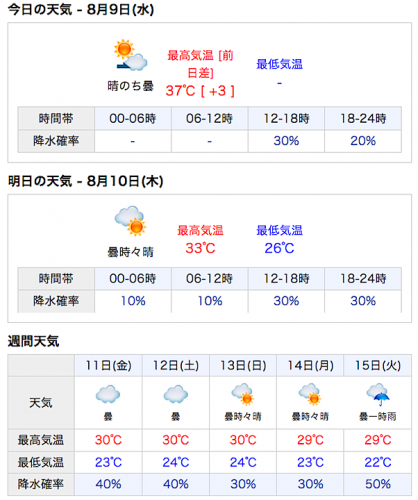Click the cloud-sun icon for 14日(月)
This screenshot has width=418, height=500.
click(310, 394)
